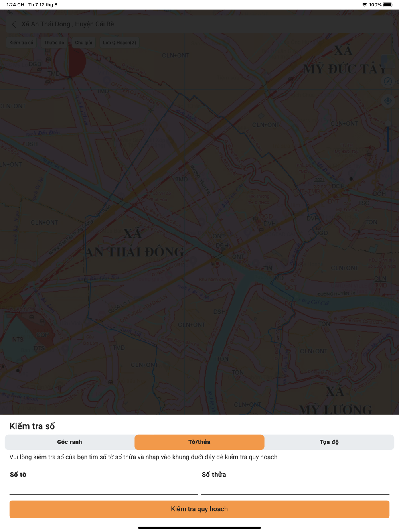
Task: Tap the battery indicator icon
Action: coord(388,5)
